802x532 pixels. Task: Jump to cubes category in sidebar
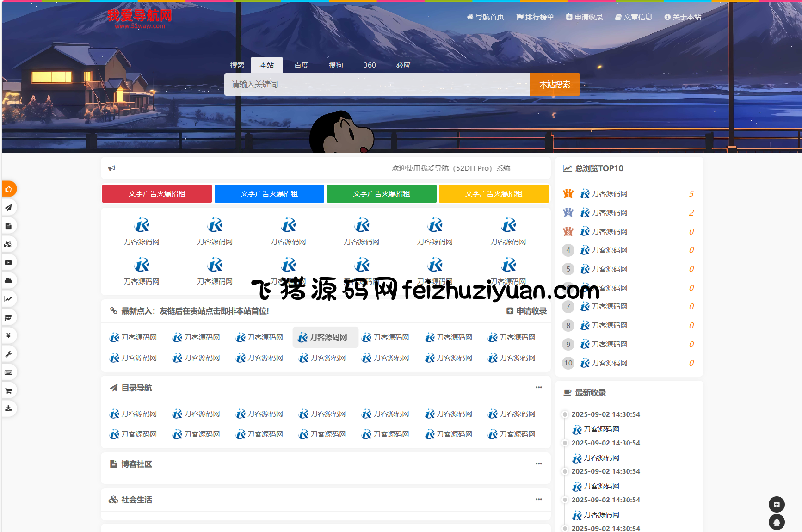(8, 244)
